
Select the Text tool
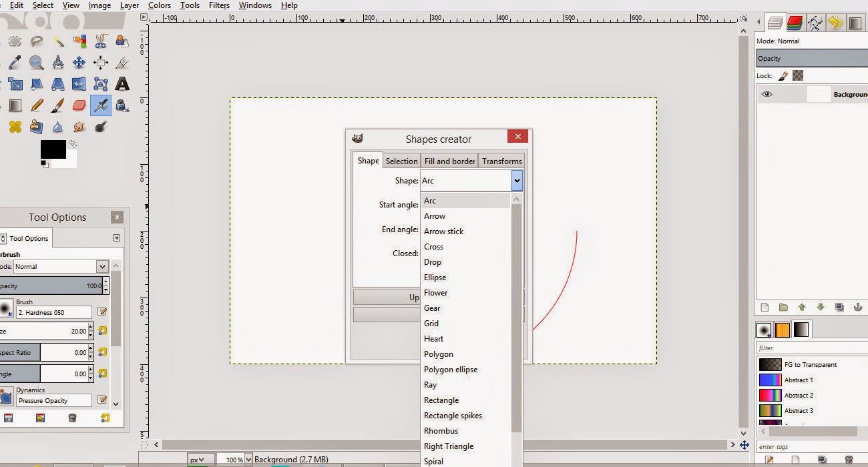tap(121, 83)
